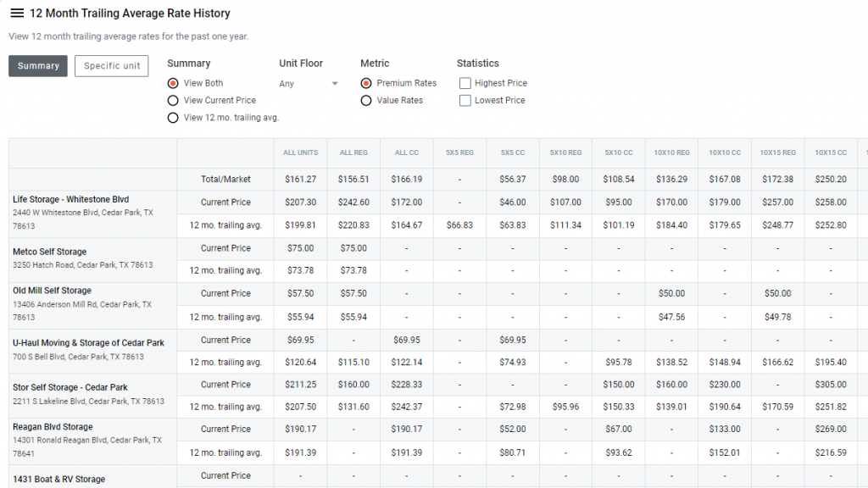
Task: Switch to the Specific unit tab
Action: 111,65
